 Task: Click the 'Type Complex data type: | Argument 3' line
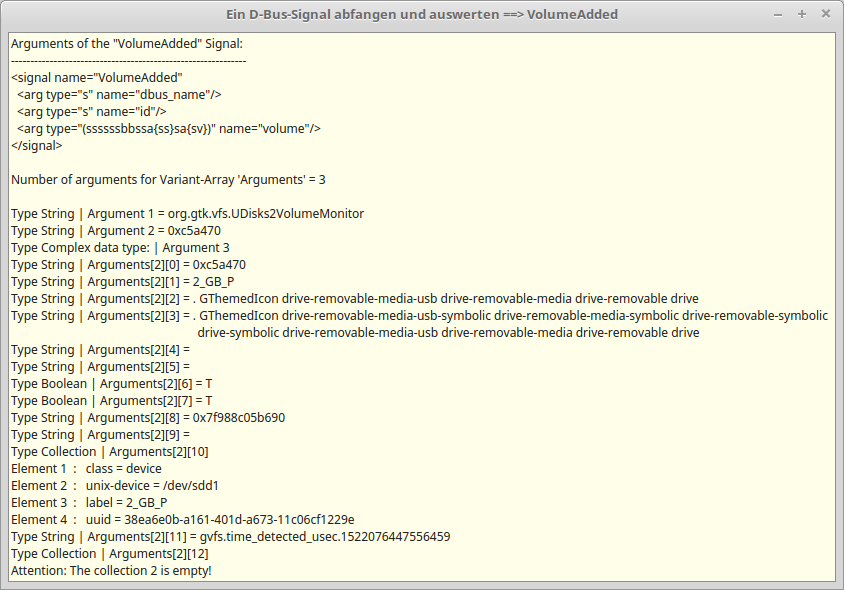(120, 248)
